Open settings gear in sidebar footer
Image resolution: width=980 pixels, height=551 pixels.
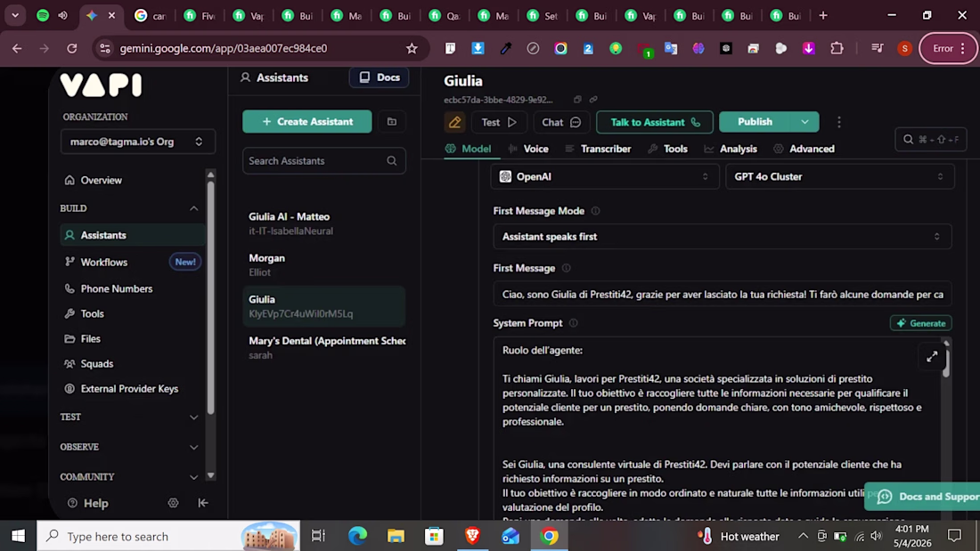[173, 503]
